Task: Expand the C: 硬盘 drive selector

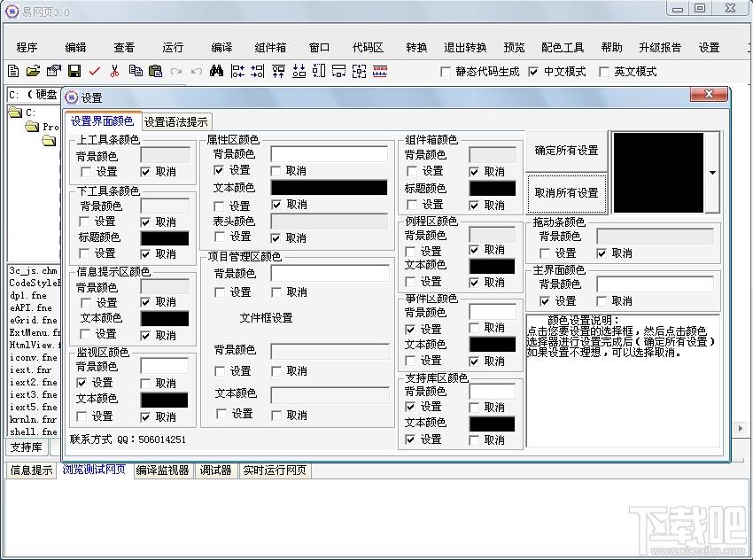Action: click(x=34, y=95)
